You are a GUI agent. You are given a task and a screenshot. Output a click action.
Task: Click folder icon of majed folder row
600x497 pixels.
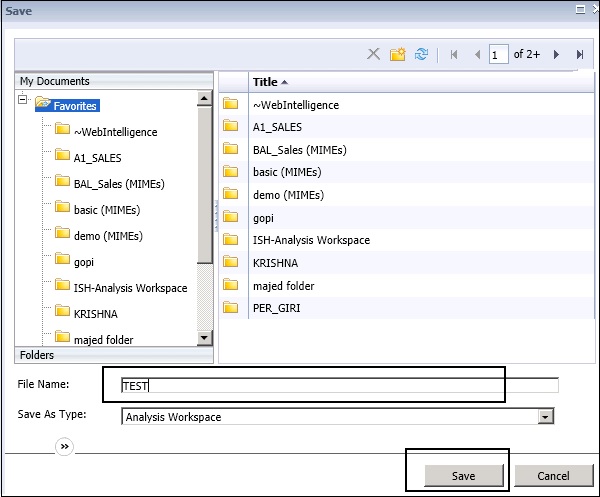[230, 285]
